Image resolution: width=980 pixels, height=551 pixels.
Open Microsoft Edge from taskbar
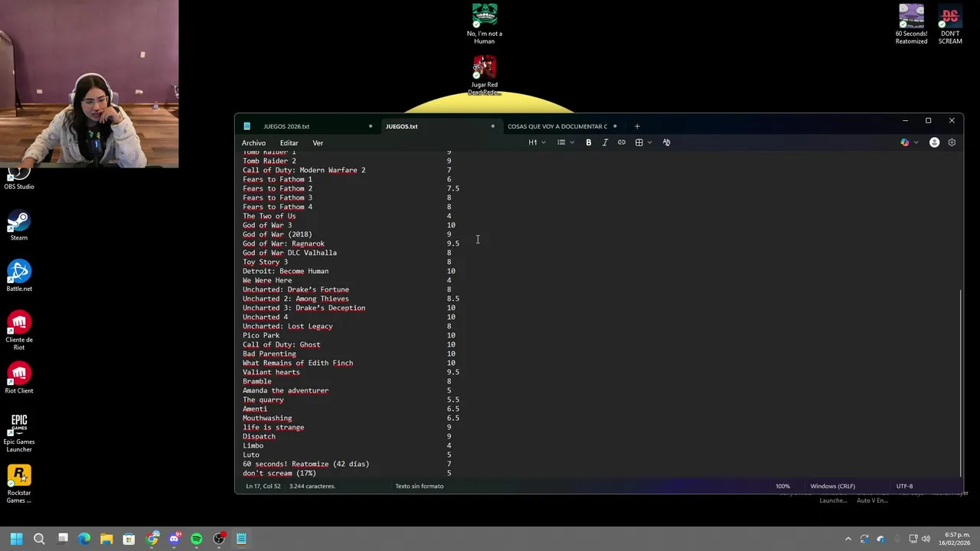point(84,539)
